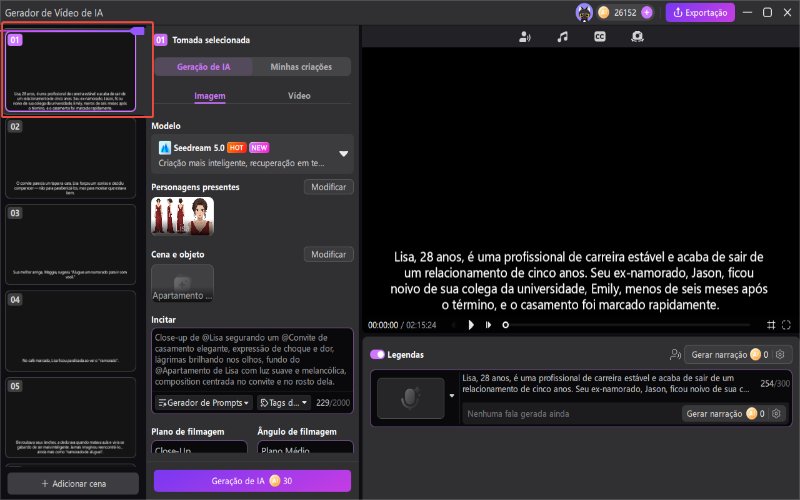Viewport: 800px width, 500px height.
Task: Switch to the Geração de IA tab
Action: click(x=204, y=67)
